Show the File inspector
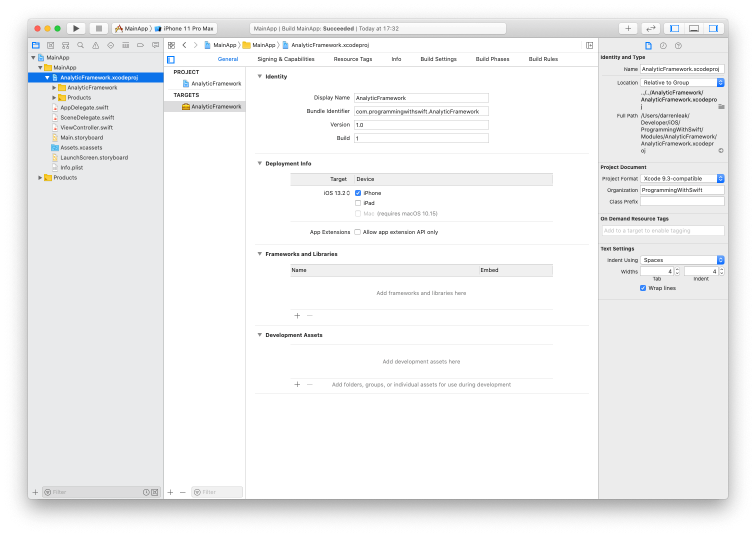The width and height of the screenshot is (756, 536). pyautogui.click(x=648, y=45)
